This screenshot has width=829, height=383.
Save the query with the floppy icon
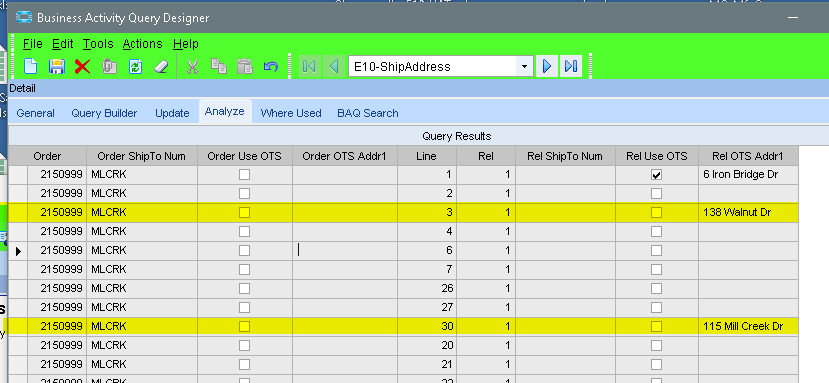57,66
